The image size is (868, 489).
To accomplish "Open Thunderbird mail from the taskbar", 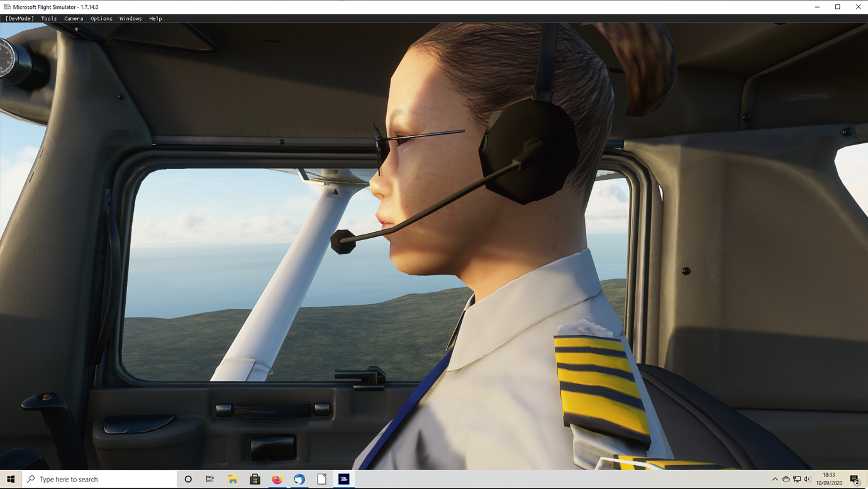I will (x=299, y=479).
